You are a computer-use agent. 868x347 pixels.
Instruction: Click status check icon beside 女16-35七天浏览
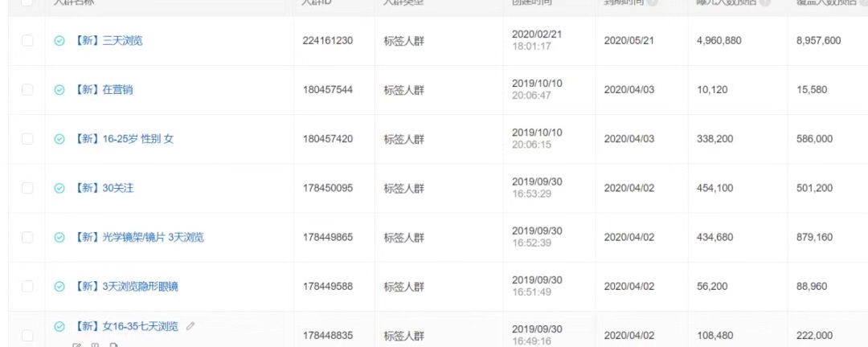(59, 327)
